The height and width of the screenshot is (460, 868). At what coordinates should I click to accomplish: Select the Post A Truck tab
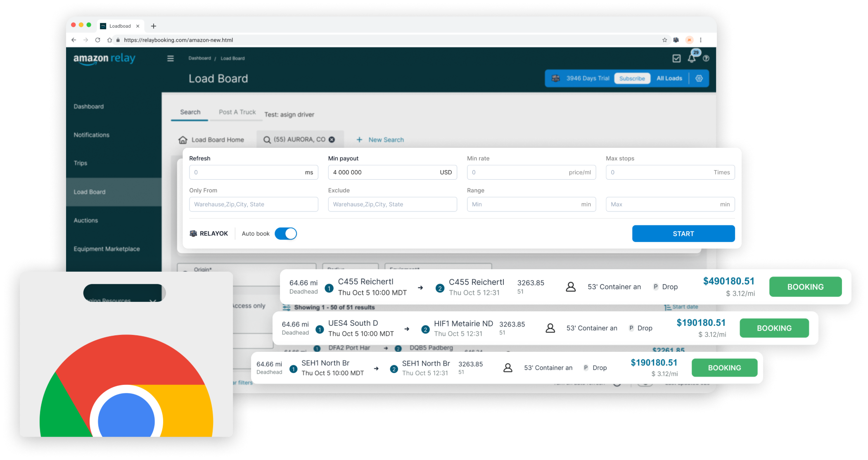[237, 112]
